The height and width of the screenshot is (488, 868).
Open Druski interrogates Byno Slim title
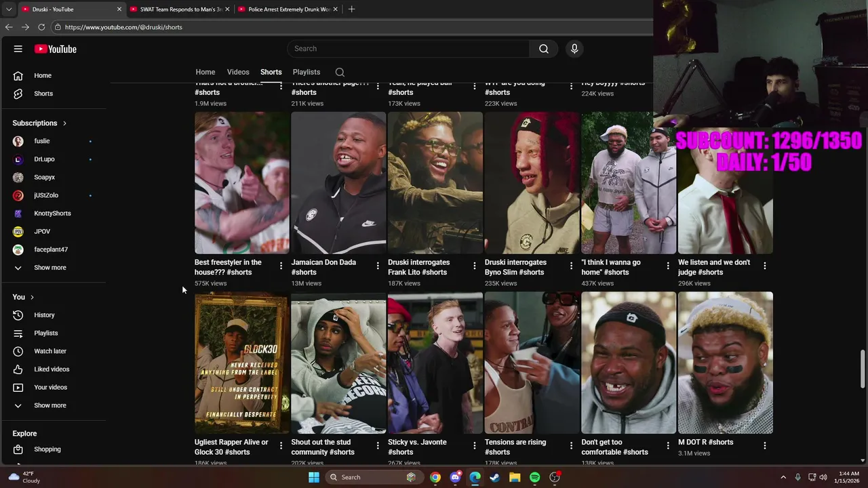point(515,267)
